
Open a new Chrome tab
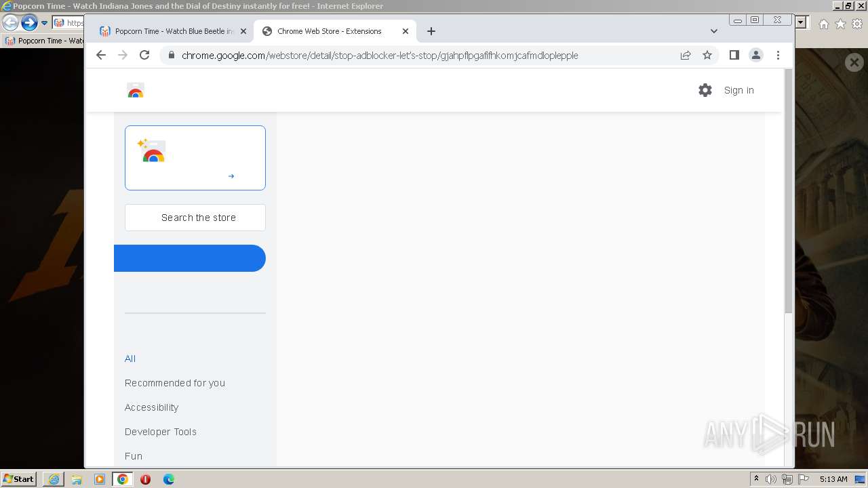tap(431, 31)
